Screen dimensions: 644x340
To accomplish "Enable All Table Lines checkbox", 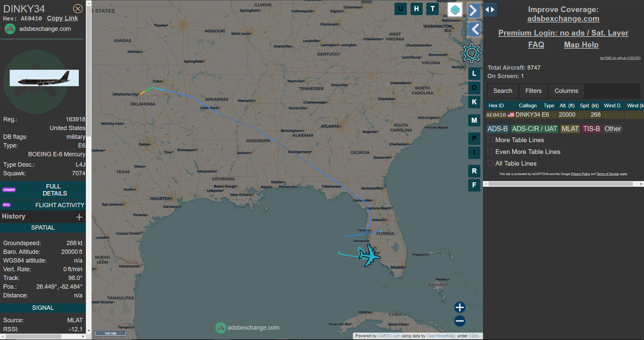I will [490, 163].
